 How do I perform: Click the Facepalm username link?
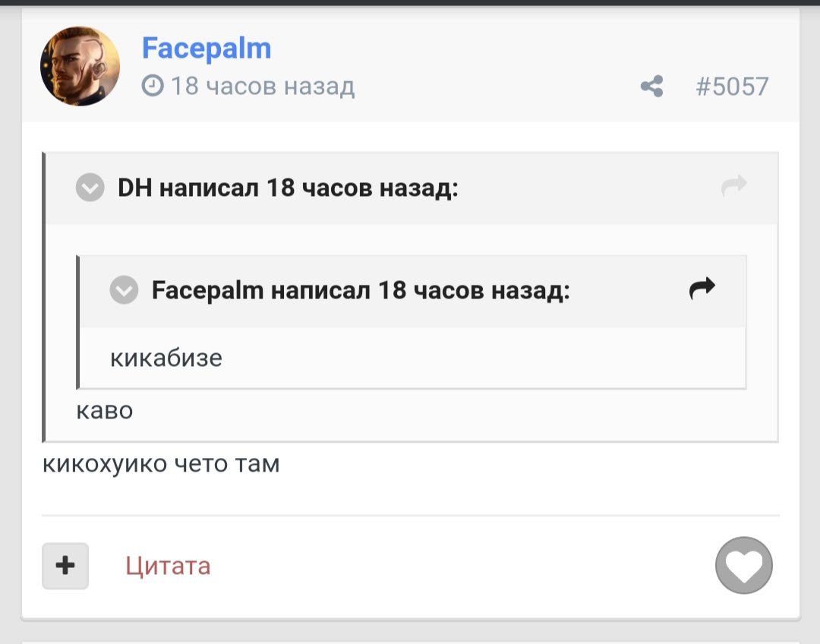[x=207, y=49]
